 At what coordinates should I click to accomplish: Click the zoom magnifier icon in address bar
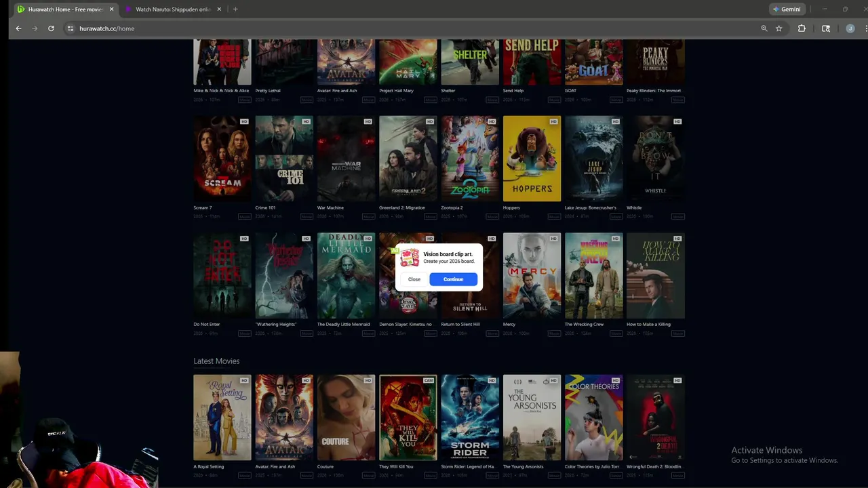click(x=764, y=28)
